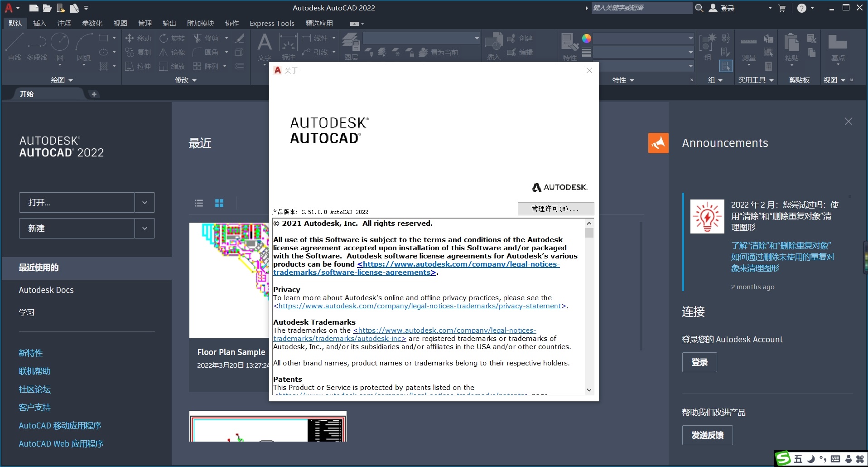This screenshot has width=868, height=467.
Task: Click the Insert block (插入) icon
Action: coord(493,46)
